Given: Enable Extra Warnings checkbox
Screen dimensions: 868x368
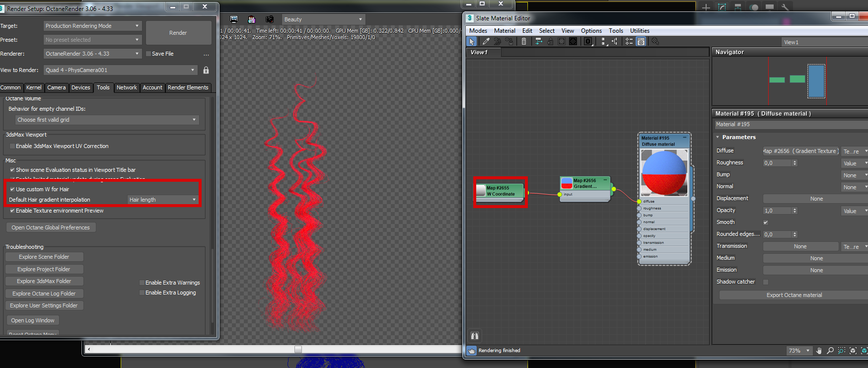Looking at the screenshot, I should point(142,283).
